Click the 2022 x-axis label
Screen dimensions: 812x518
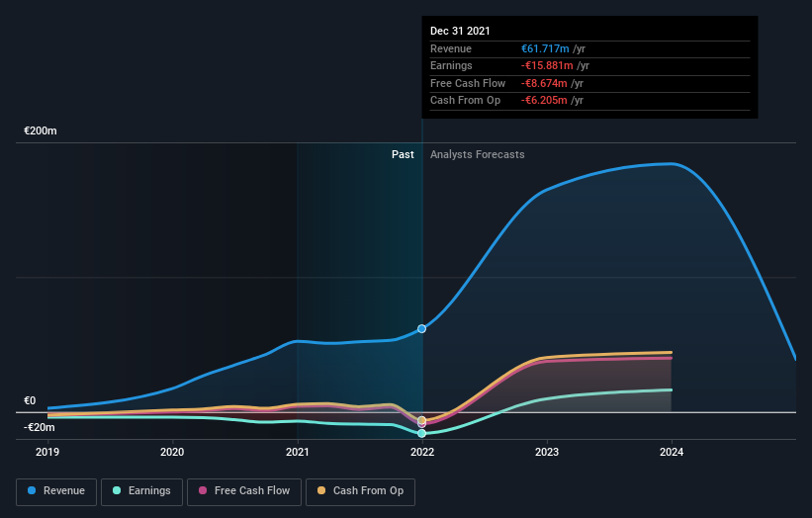pos(422,452)
